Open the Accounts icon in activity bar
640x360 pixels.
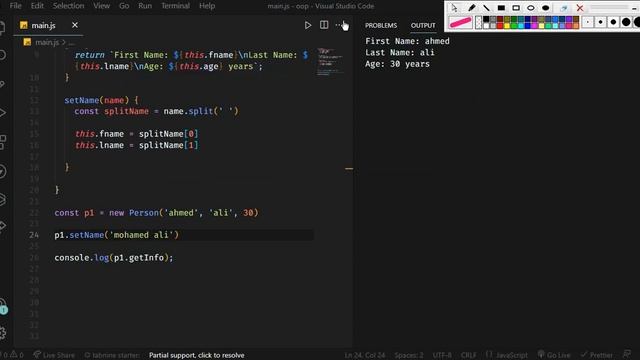point(3,305)
